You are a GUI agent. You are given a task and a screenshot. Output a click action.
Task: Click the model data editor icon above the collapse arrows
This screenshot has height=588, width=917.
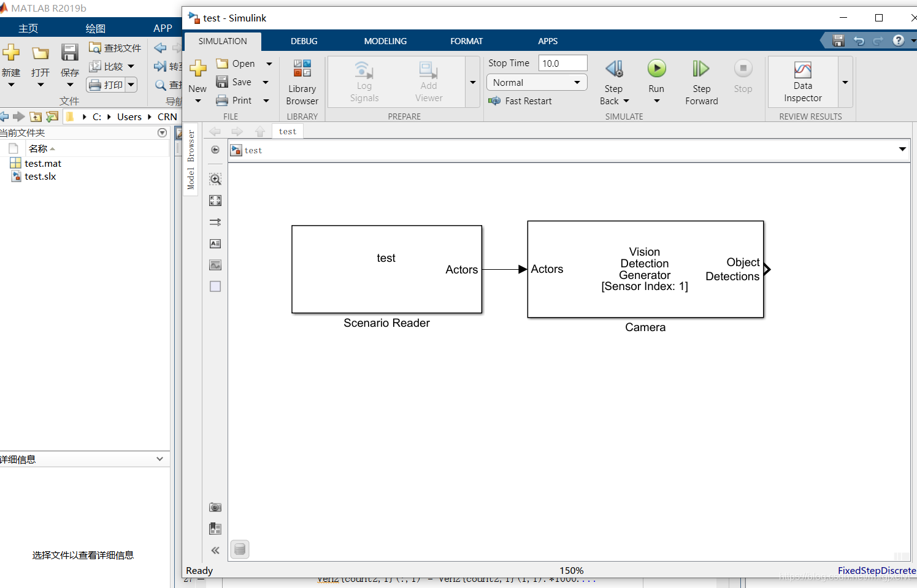pyautogui.click(x=215, y=529)
